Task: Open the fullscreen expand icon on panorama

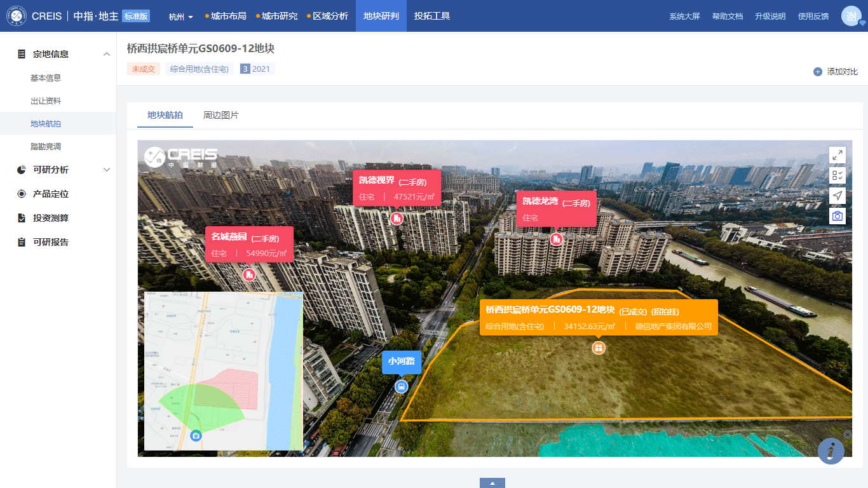Action: (x=837, y=155)
